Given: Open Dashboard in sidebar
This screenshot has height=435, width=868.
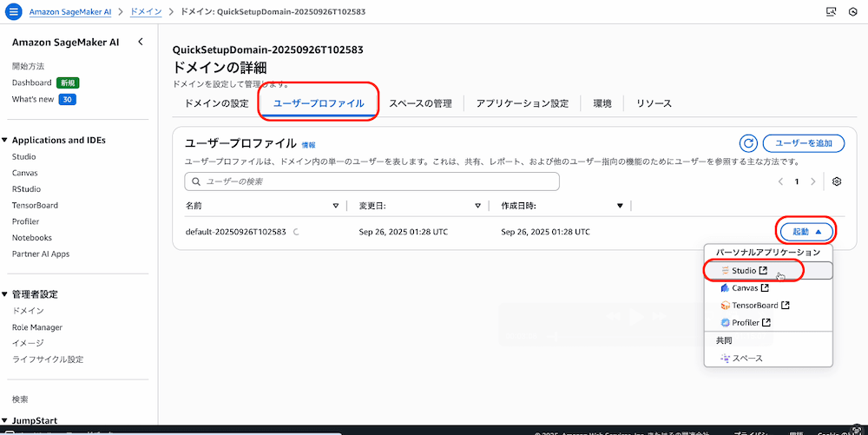Looking at the screenshot, I should coord(31,82).
